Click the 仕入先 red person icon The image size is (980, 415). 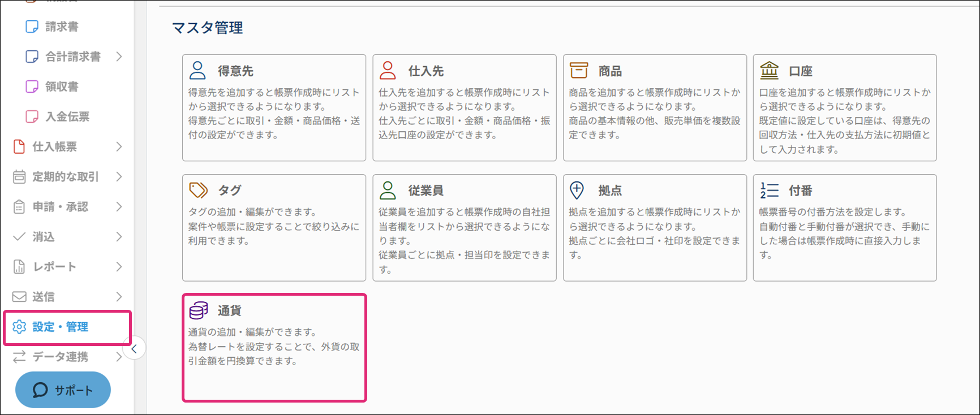[x=388, y=71]
